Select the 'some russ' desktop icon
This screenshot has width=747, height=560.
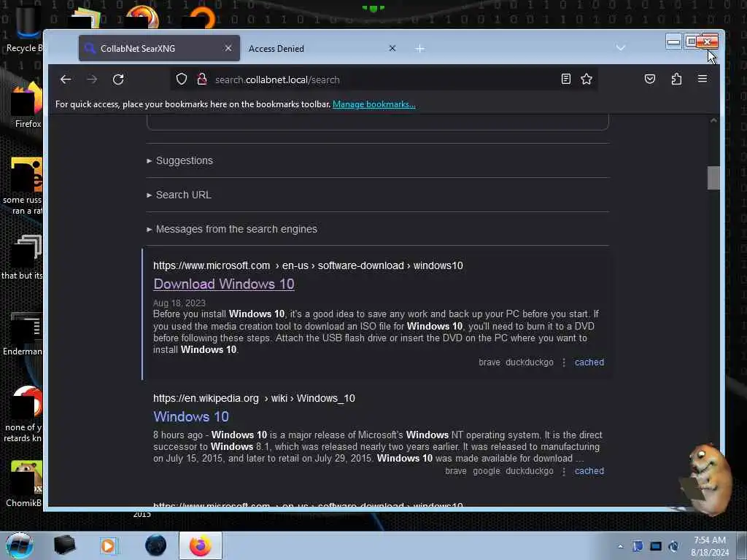click(x=23, y=186)
